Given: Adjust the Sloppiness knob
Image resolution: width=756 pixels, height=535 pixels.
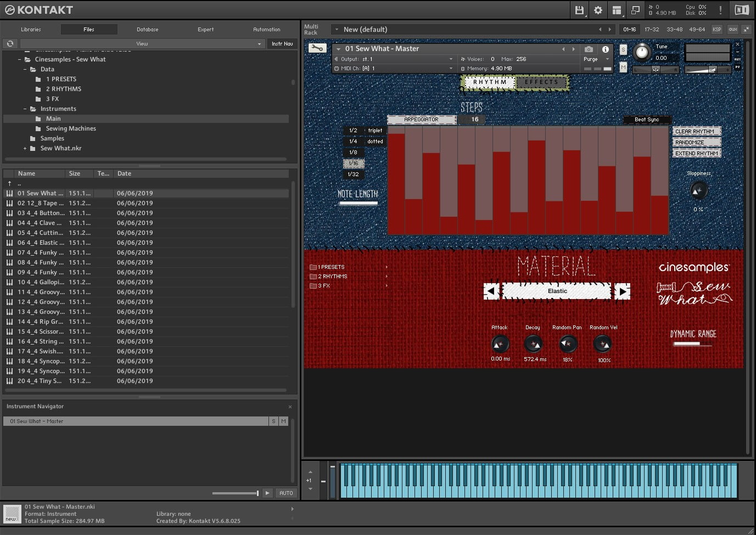Looking at the screenshot, I should (x=698, y=191).
